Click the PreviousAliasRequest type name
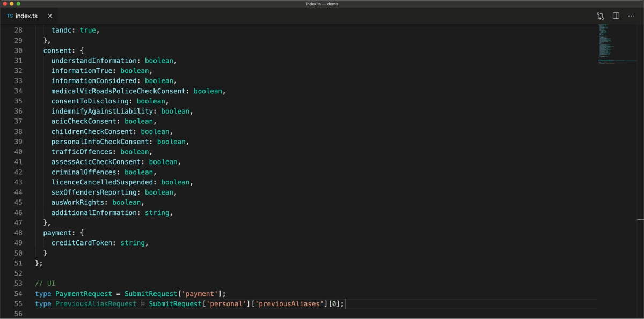 point(96,304)
